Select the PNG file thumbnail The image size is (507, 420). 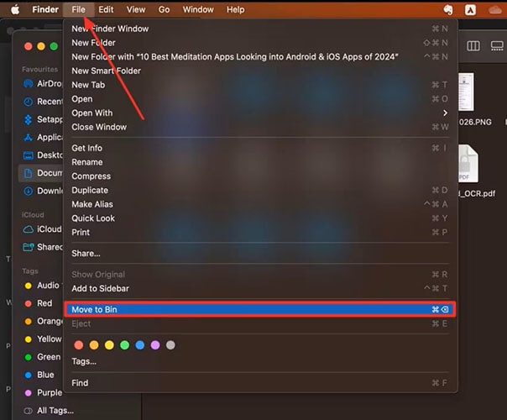466,92
